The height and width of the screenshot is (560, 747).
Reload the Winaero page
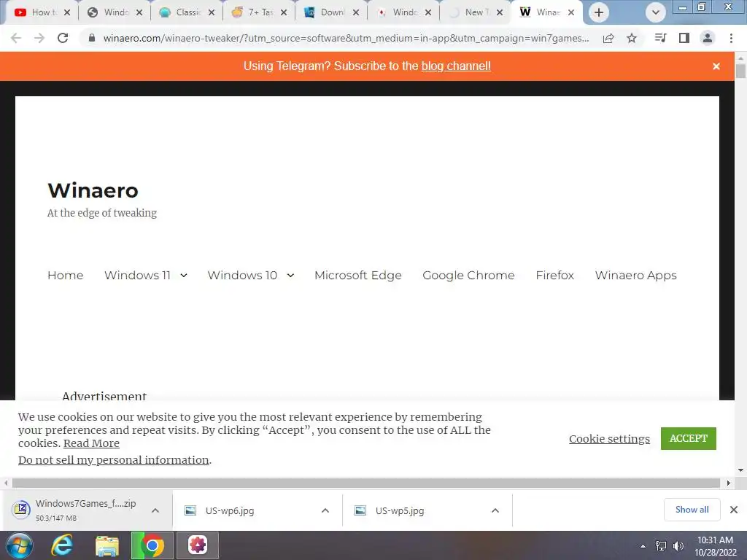point(63,38)
